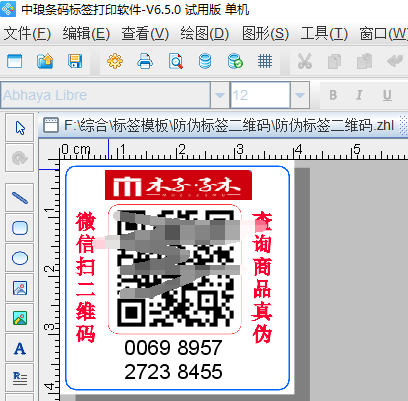Viewport: 408px width, 401px height.
Task: Open a file with the folder icon
Action: click(45, 61)
